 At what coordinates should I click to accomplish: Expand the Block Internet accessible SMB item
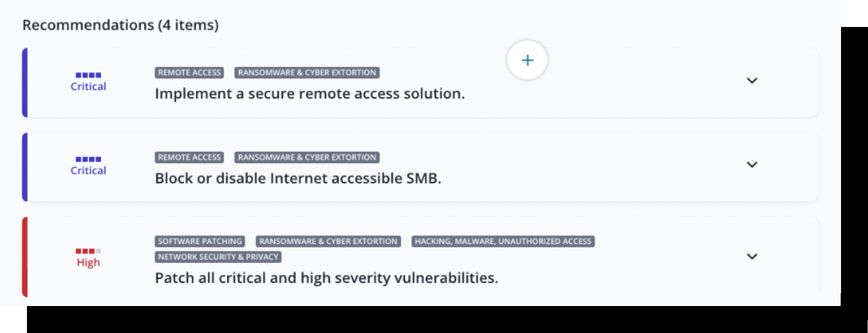pyautogui.click(x=752, y=164)
